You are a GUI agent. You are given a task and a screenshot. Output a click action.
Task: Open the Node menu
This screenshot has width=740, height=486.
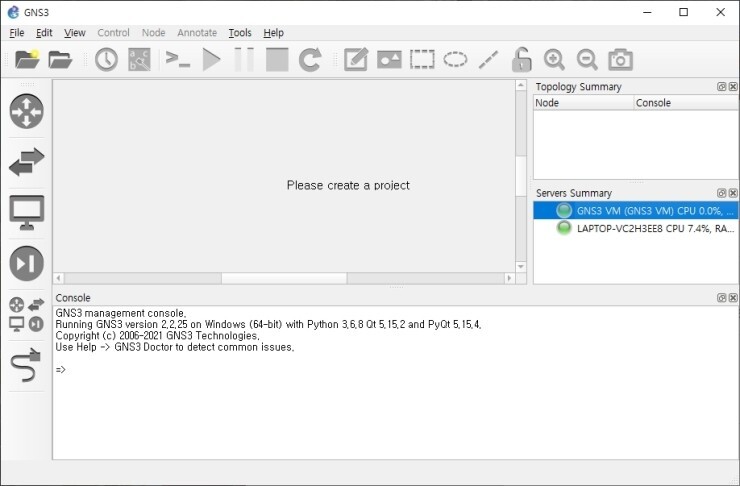click(x=153, y=33)
